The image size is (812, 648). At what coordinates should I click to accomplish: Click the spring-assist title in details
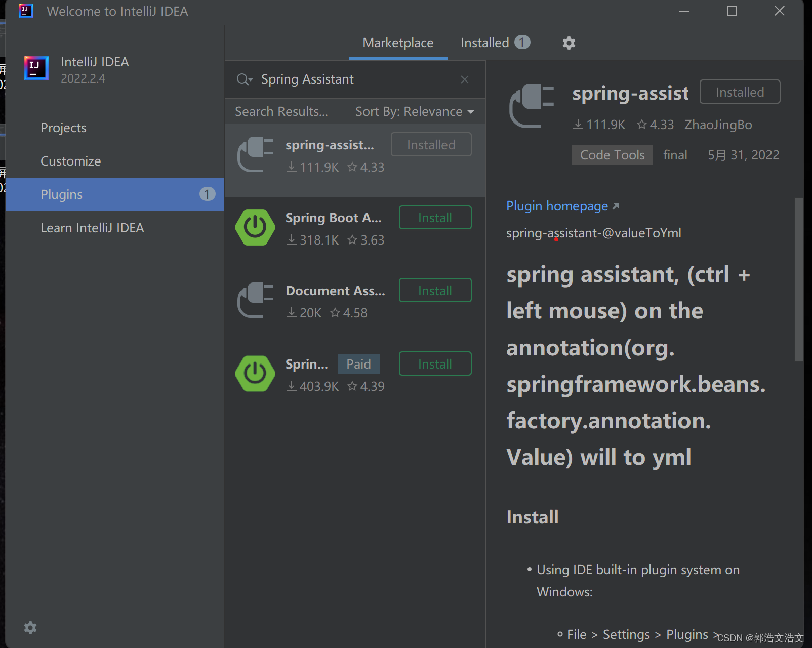[x=630, y=93]
